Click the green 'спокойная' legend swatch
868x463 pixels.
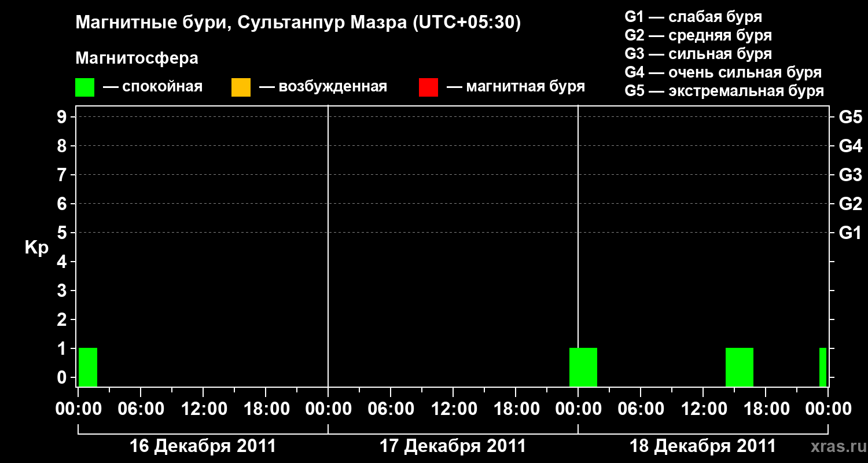pos(85,87)
